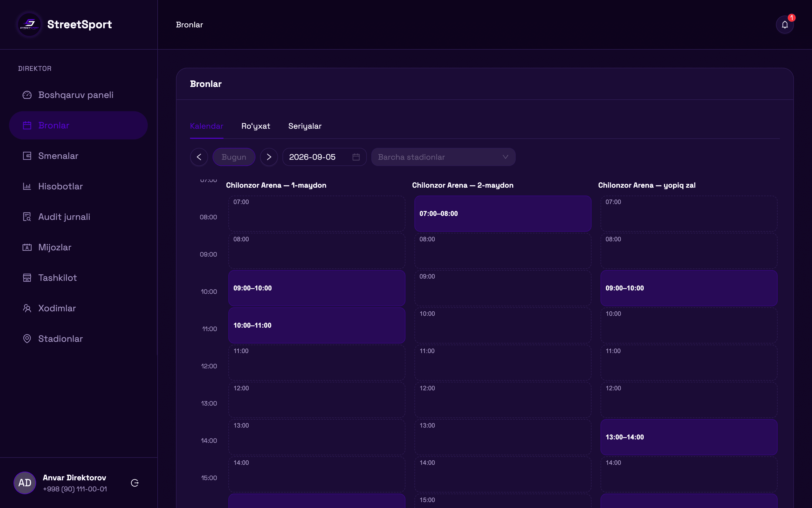The image size is (812, 508).
Task: Click the Stadionlar location pin icon
Action: tap(27, 339)
